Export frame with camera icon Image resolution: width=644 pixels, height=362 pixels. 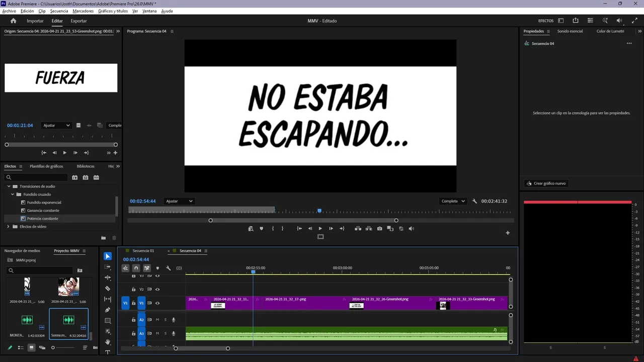[x=379, y=229]
